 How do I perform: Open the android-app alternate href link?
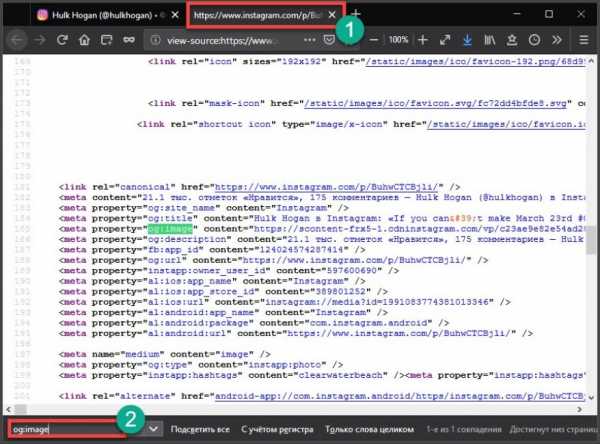click(400, 396)
